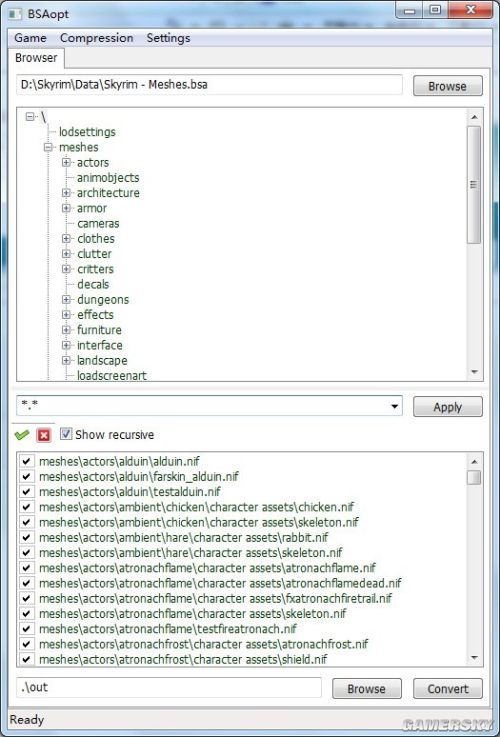Click the file list scroll-down arrow

474,658
